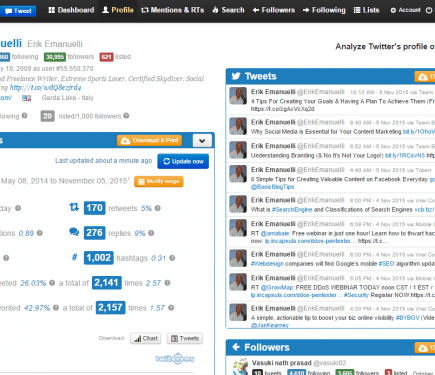Download the Chart
Image resolution: width=435 pixels, height=375 pixels.
click(x=146, y=338)
